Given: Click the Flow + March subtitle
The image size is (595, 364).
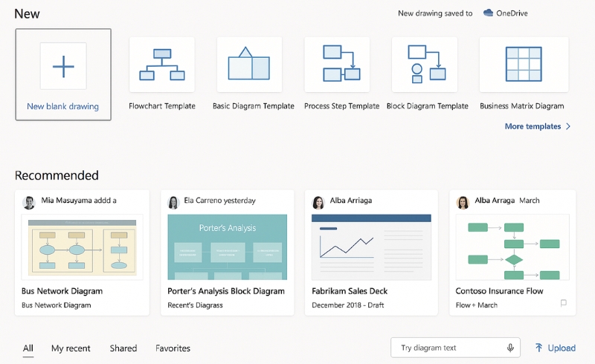Looking at the screenshot, I should tap(477, 305).
